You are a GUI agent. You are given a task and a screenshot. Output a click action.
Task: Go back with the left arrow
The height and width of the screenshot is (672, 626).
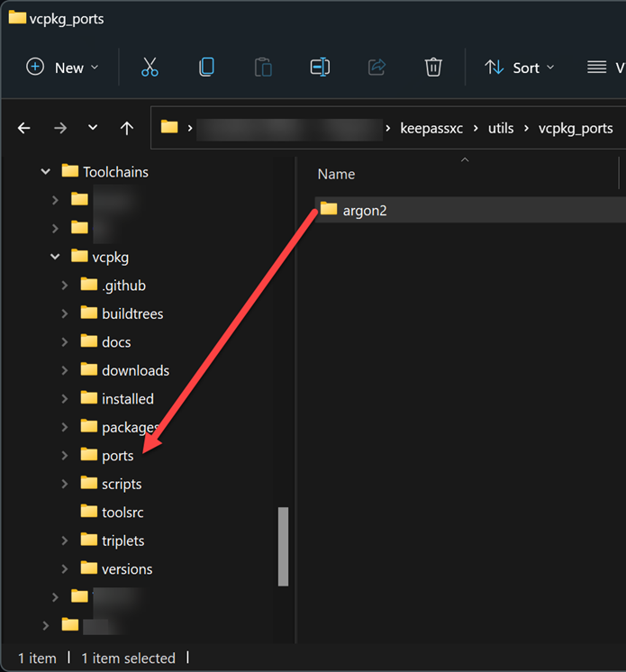pyautogui.click(x=24, y=128)
